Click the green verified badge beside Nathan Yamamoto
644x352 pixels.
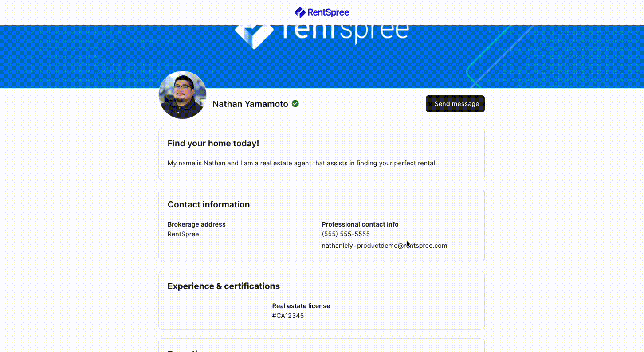[295, 104]
